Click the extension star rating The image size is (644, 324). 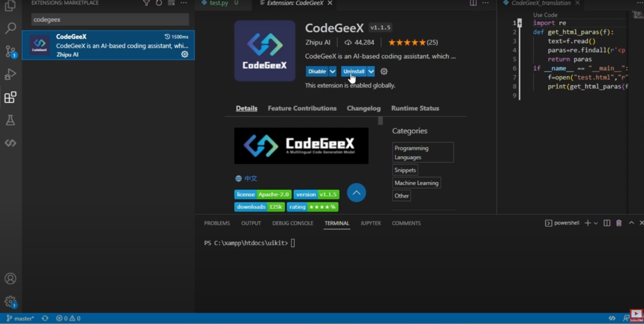(413, 42)
